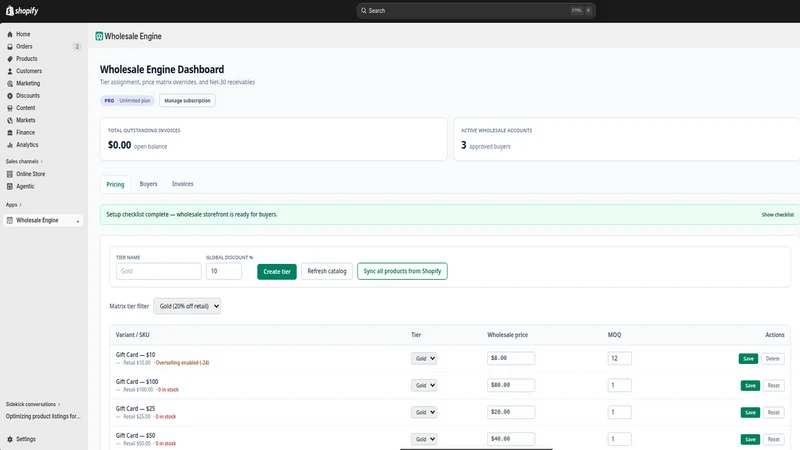Edit wholesale price for Gift Card $10
The width and height of the screenshot is (800, 450).
click(x=511, y=358)
